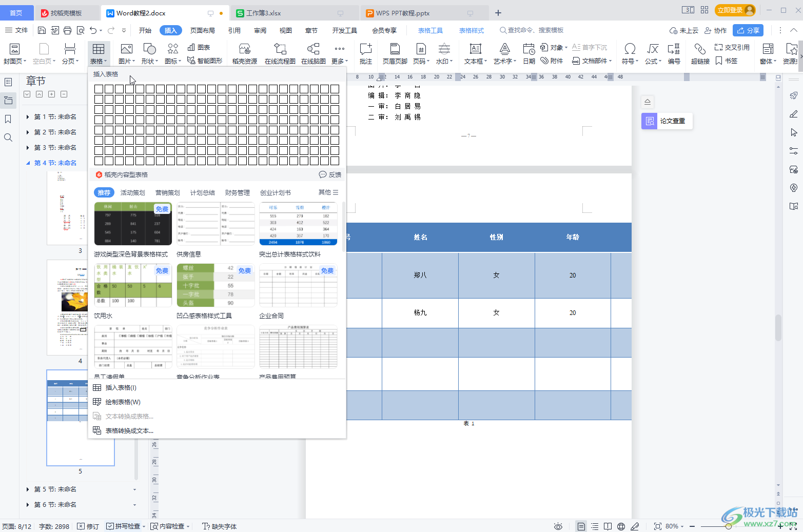Open 页眉页脚 header and footer

click(x=395, y=53)
